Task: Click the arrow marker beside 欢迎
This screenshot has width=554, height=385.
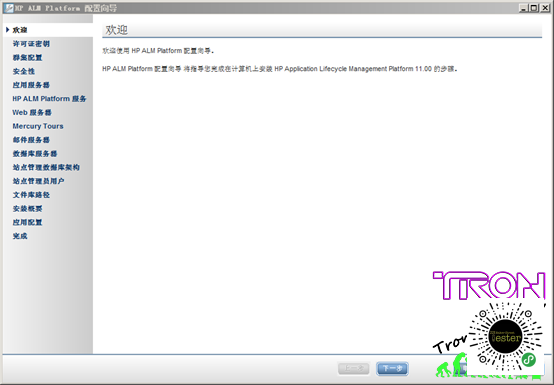Action: (7, 30)
